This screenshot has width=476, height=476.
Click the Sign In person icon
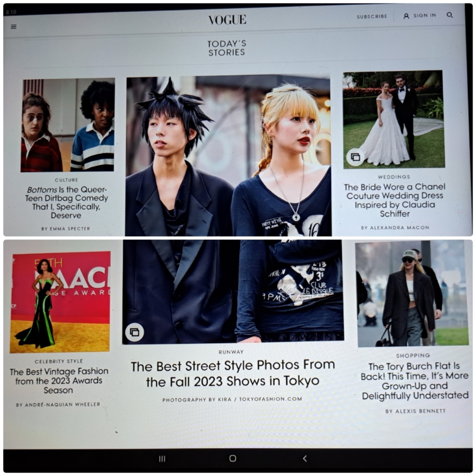406,16
